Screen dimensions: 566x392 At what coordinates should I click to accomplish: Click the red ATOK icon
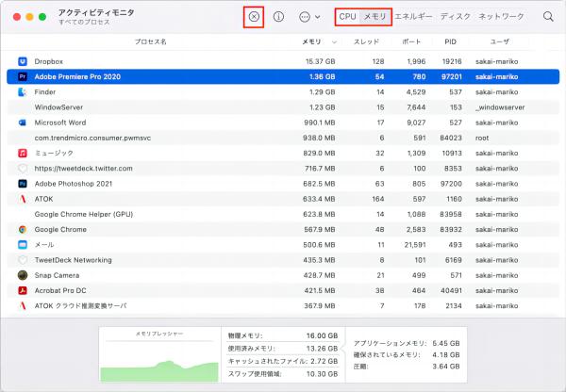(x=23, y=199)
